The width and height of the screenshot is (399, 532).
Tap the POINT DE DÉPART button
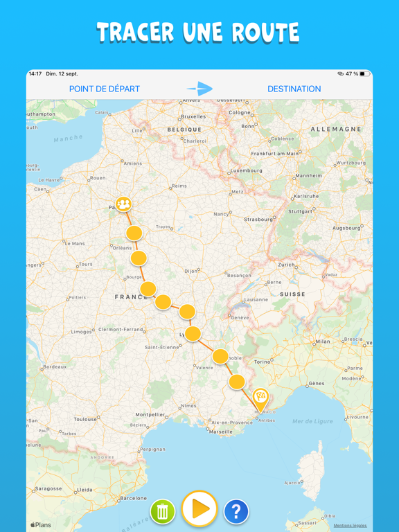click(105, 89)
